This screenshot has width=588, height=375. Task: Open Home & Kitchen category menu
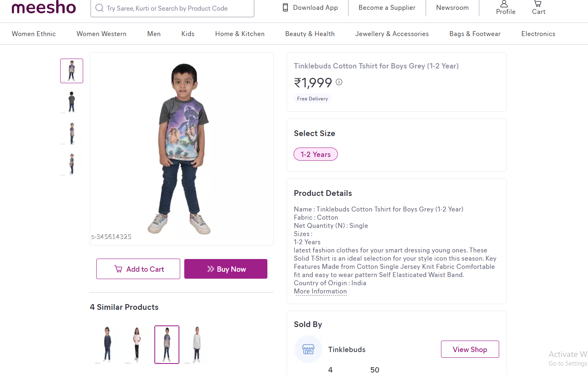click(x=240, y=34)
